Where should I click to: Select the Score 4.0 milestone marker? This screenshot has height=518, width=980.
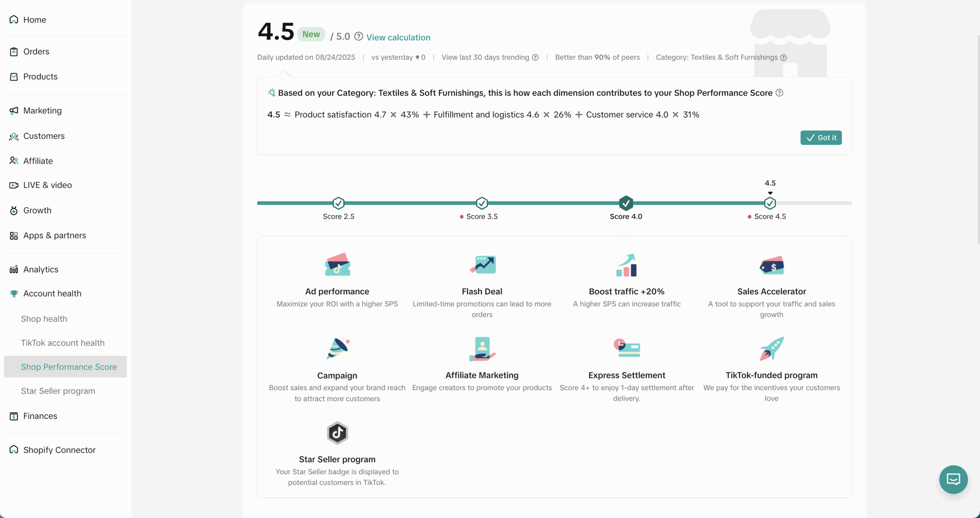[x=626, y=203]
